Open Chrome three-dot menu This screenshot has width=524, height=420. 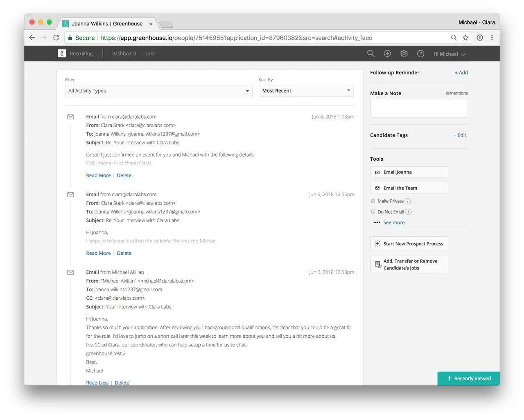coord(492,38)
